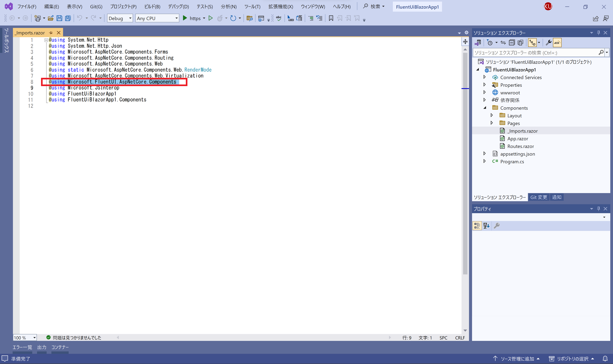The height and width of the screenshot is (364, 613).
Task: Click the sync with active document icon
Action: (x=503, y=43)
